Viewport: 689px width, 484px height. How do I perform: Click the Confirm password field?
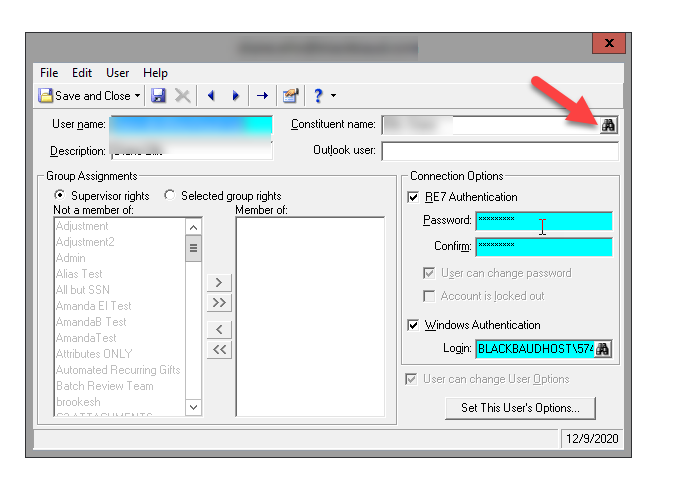(544, 247)
